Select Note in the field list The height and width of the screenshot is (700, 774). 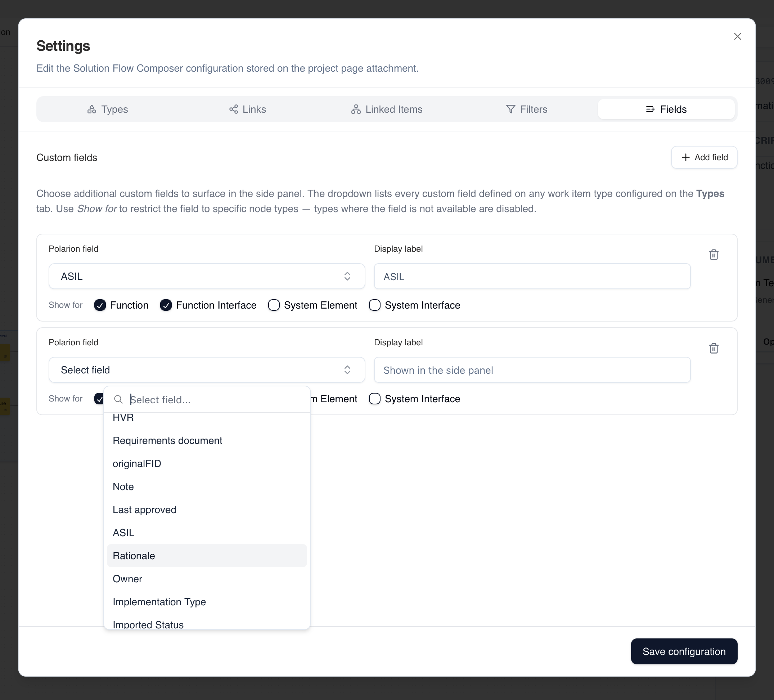pos(207,486)
